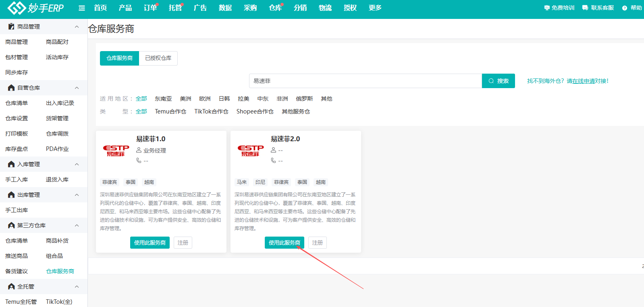
Task: Toggle the hamburger menu icon
Action: point(82,8)
